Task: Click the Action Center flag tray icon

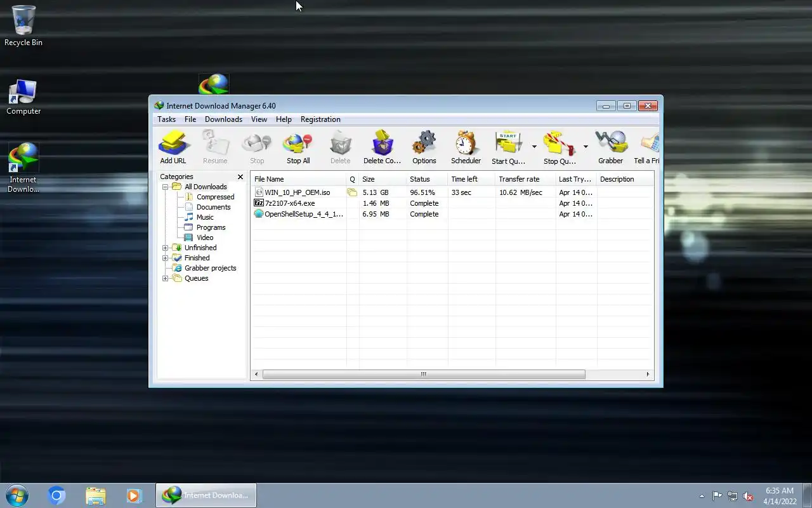Action: click(717, 496)
